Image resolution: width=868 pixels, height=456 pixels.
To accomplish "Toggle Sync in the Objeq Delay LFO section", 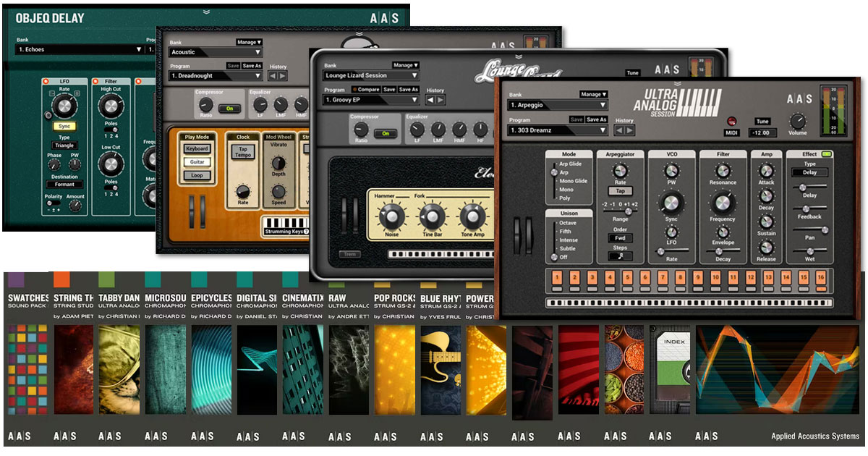I will pyautogui.click(x=64, y=126).
